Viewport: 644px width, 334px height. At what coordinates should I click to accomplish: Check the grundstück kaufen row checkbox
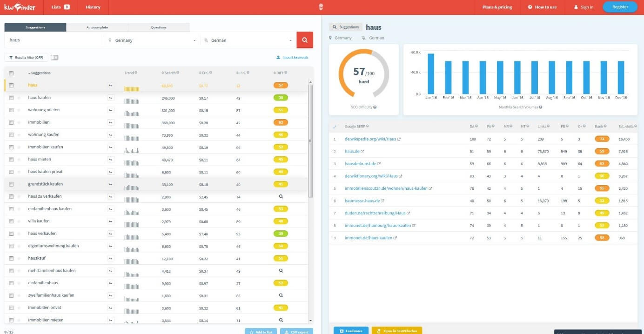tap(12, 184)
